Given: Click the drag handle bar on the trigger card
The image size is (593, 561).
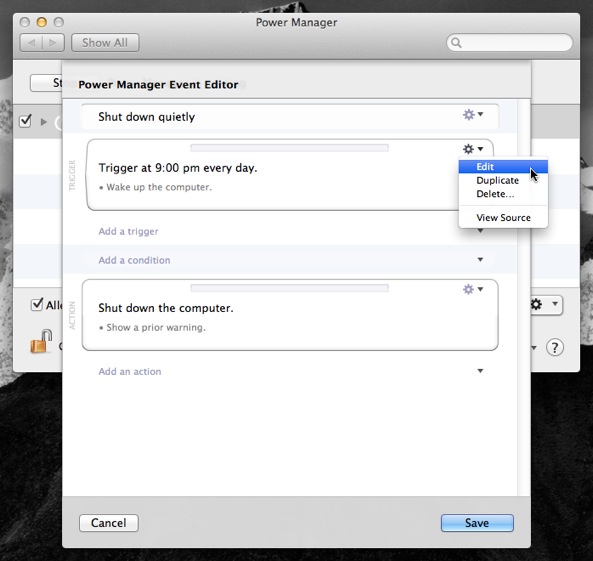Looking at the screenshot, I should (290, 148).
